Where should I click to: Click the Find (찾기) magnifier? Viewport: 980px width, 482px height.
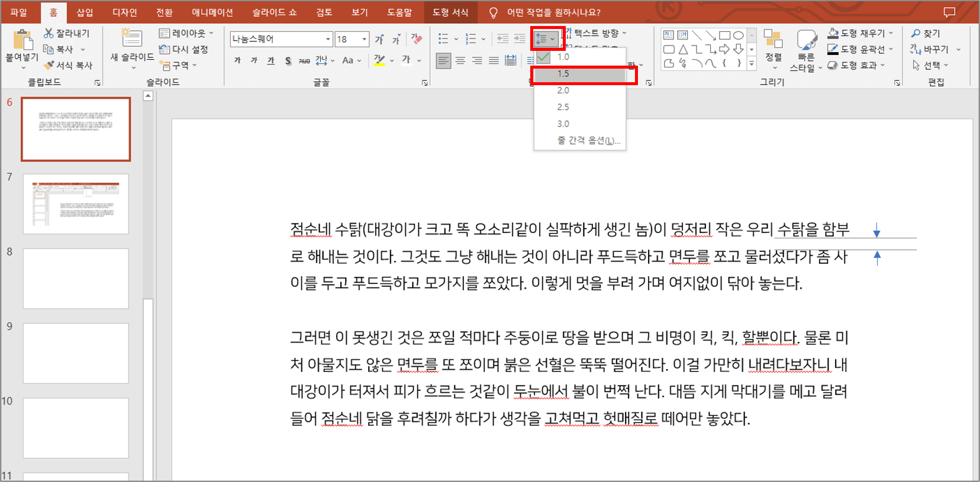pos(915,33)
